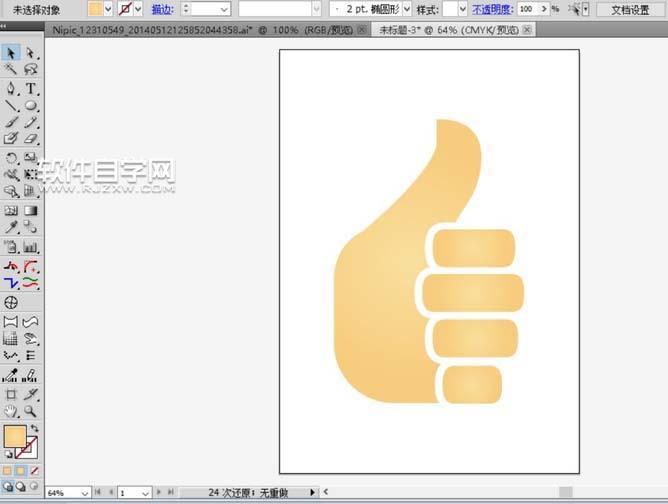Viewport: 668px width, 504px height.
Task: Select the Direct Selection tool
Action: click(31, 52)
